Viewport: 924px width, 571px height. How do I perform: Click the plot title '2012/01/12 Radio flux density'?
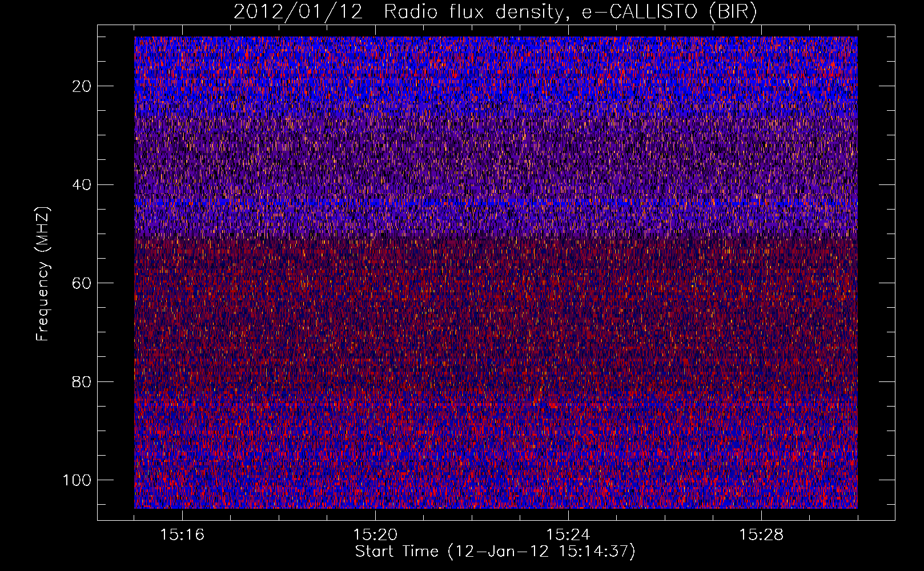(x=495, y=12)
